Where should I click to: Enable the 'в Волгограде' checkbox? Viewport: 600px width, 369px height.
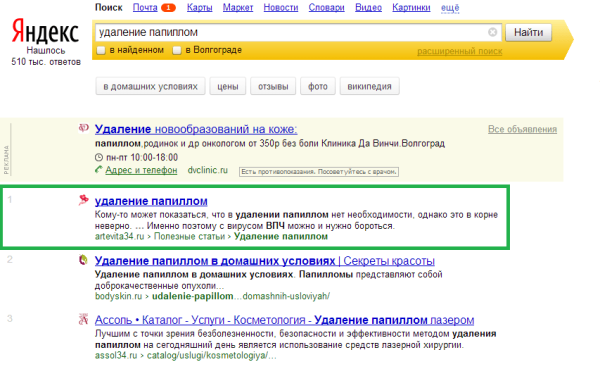coord(176,50)
